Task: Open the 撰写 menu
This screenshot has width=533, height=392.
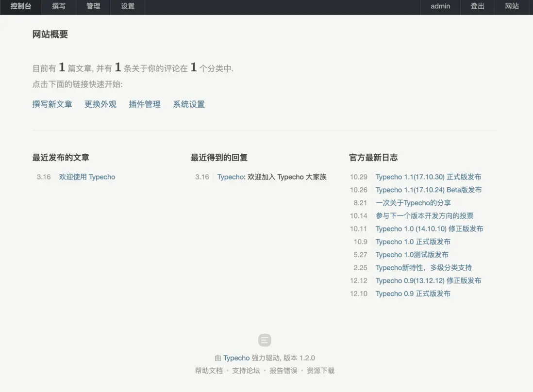Action: click(59, 7)
